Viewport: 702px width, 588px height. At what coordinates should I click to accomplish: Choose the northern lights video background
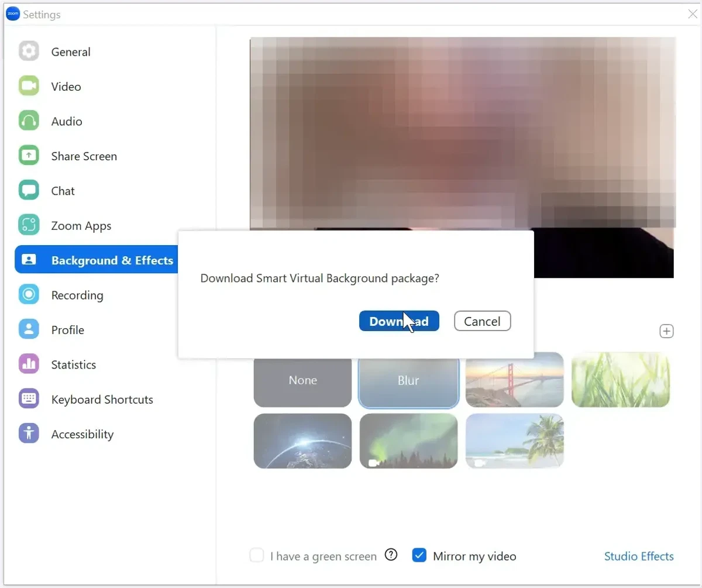point(408,441)
